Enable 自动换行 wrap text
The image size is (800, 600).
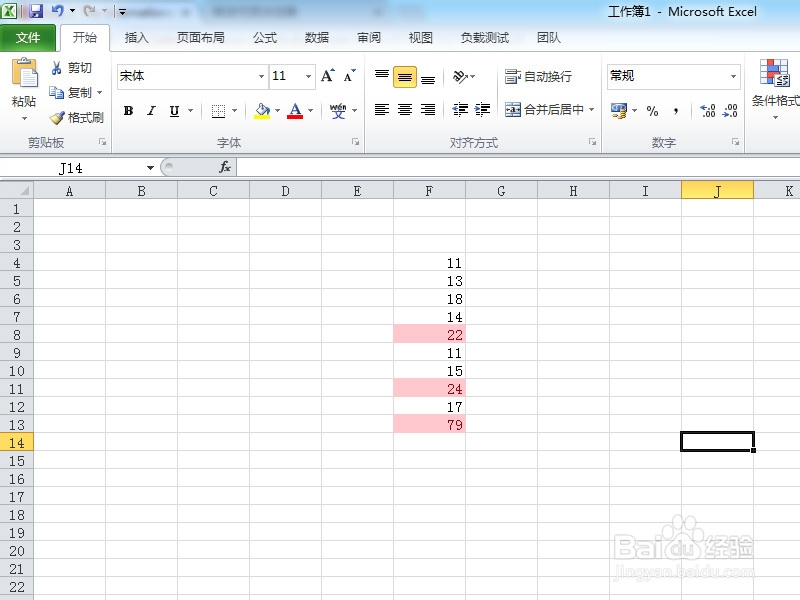[x=542, y=75]
